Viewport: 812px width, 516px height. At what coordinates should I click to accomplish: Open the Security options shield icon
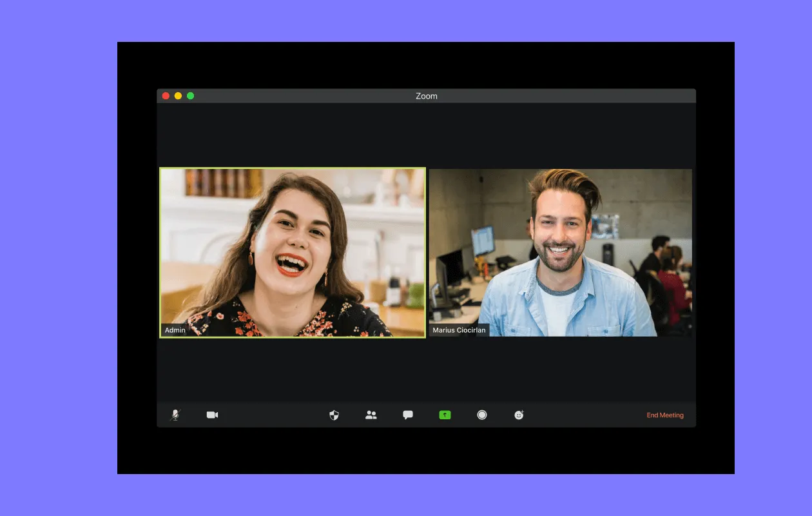334,415
